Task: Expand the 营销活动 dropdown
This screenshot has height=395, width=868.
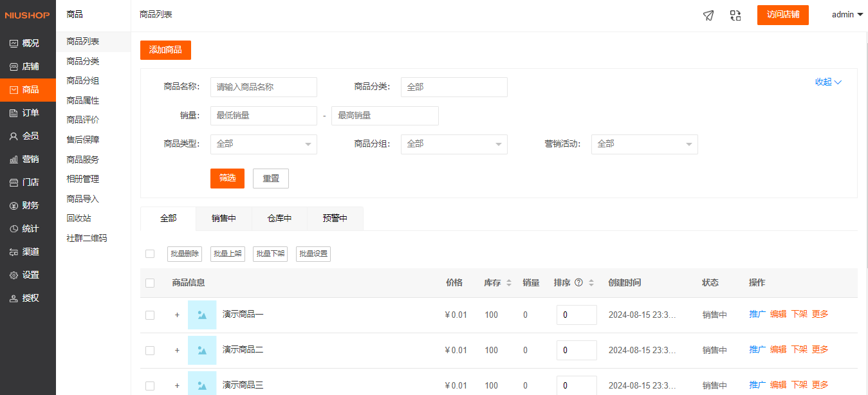Action: tap(644, 144)
